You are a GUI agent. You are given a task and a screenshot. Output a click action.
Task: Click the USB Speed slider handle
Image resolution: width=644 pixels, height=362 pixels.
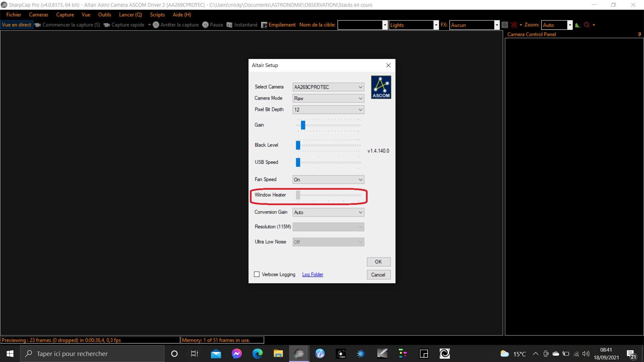point(298,162)
